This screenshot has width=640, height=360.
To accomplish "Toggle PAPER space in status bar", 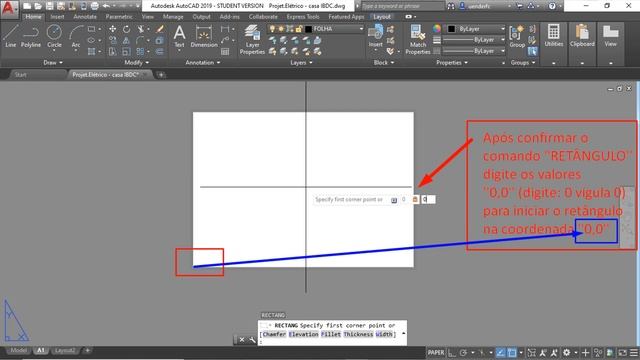I will coord(436,352).
